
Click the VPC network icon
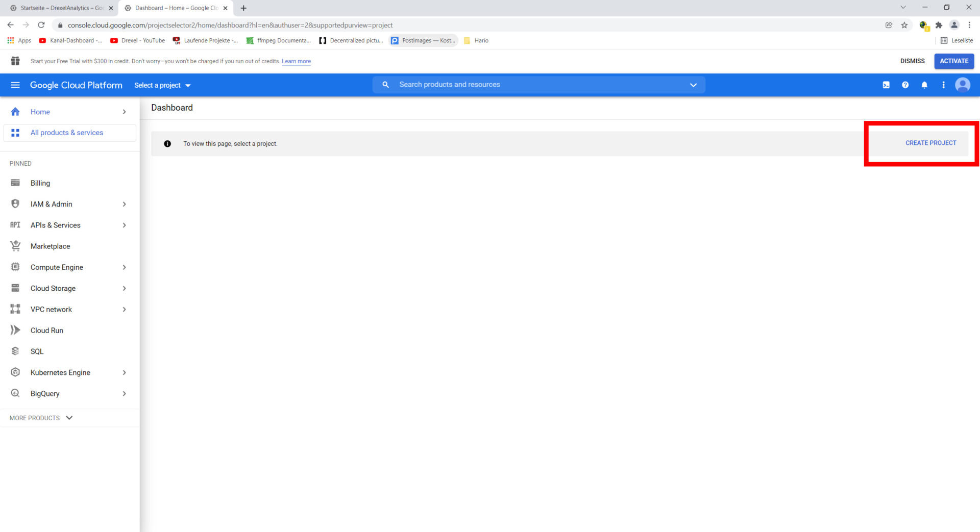click(x=15, y=309)
